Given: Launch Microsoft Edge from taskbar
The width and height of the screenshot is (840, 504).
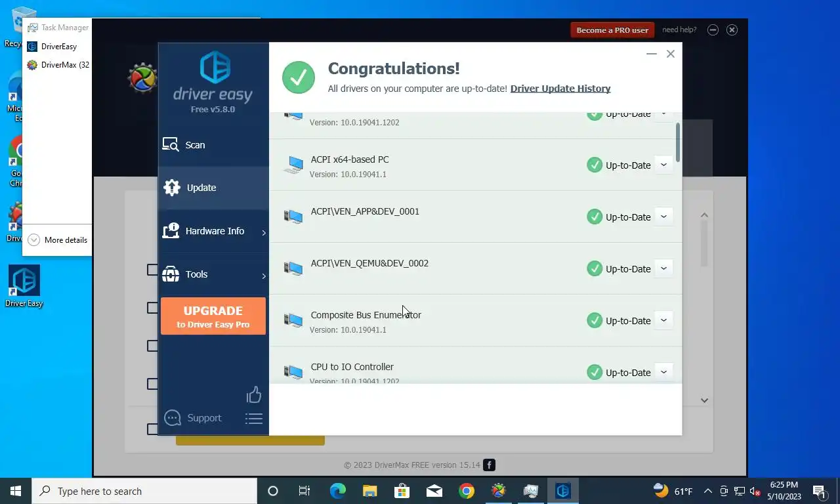Looking at the screenshot, I should pos(337,491).
